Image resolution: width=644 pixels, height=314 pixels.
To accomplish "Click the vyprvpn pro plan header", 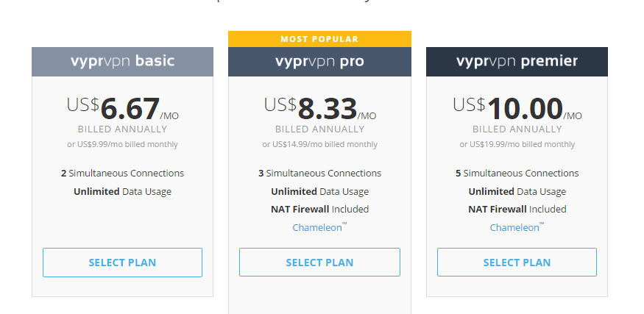I will tap(319, 62).
